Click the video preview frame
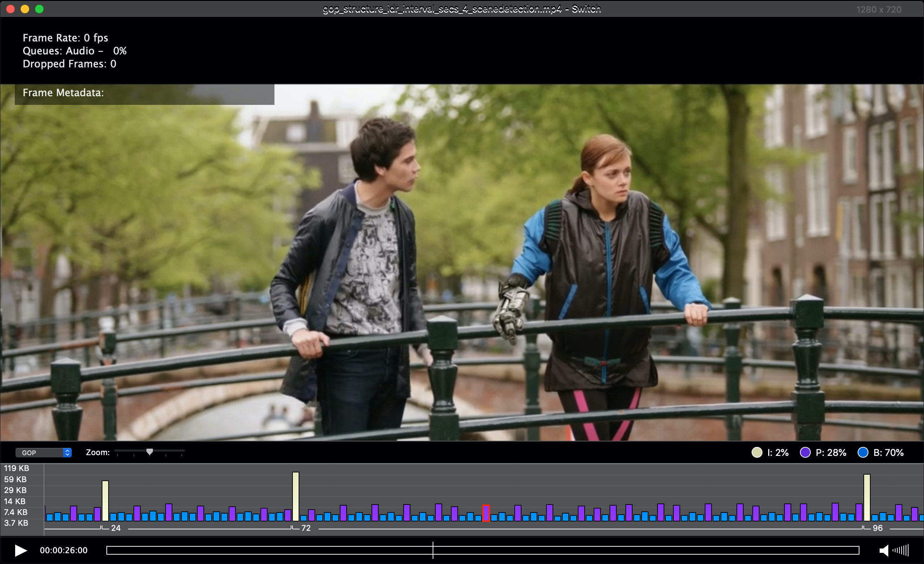The height and width of the screenshot is (564, 924). pos(462,262)
